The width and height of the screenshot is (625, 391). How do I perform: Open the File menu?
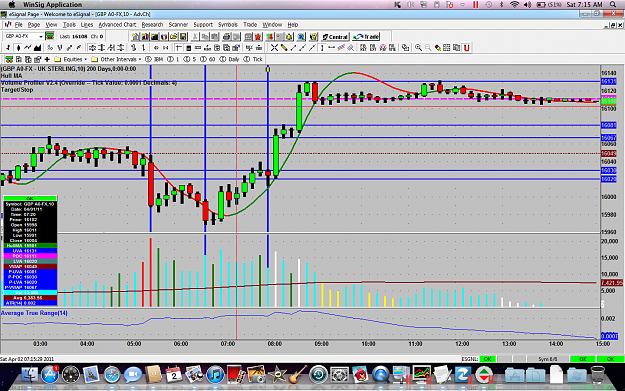[18, 25]
